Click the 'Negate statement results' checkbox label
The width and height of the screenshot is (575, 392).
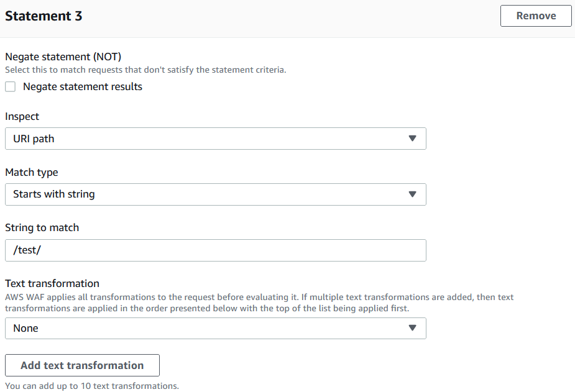[x=83, y=87]
